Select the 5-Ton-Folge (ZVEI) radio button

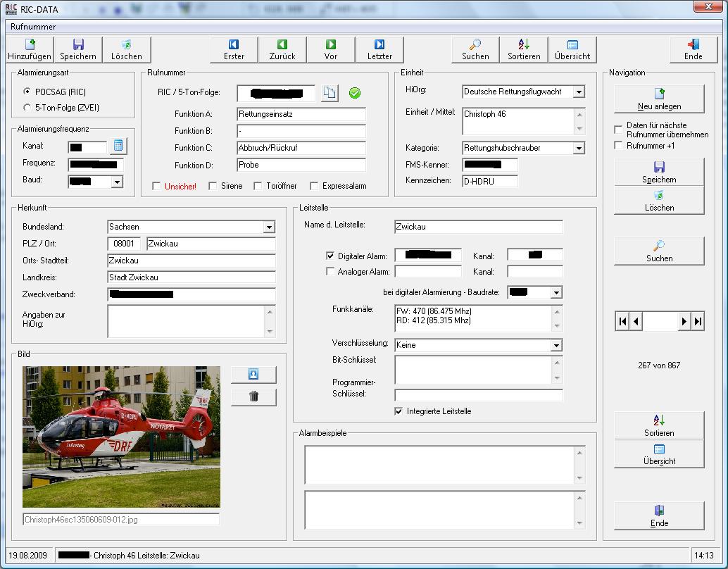pyautogui.click(x=27, y=108)
